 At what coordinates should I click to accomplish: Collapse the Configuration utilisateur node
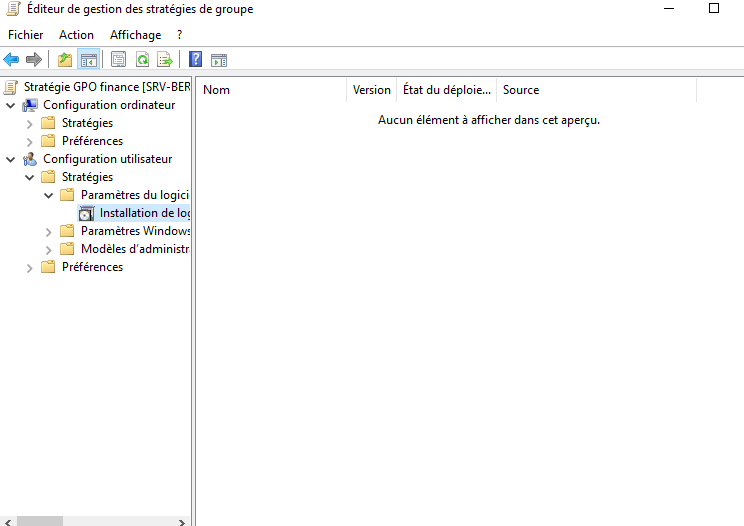click(x=11, y=159)
